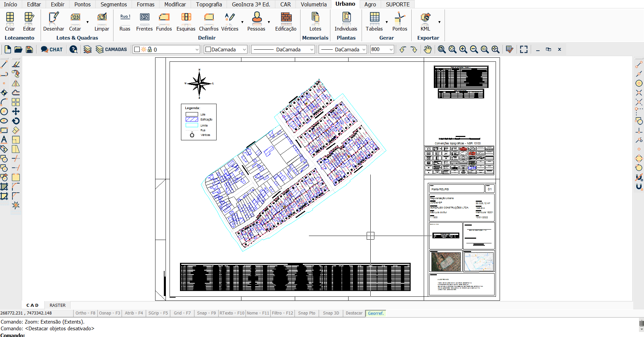Select the Pan hand tool

pos(427,50)
